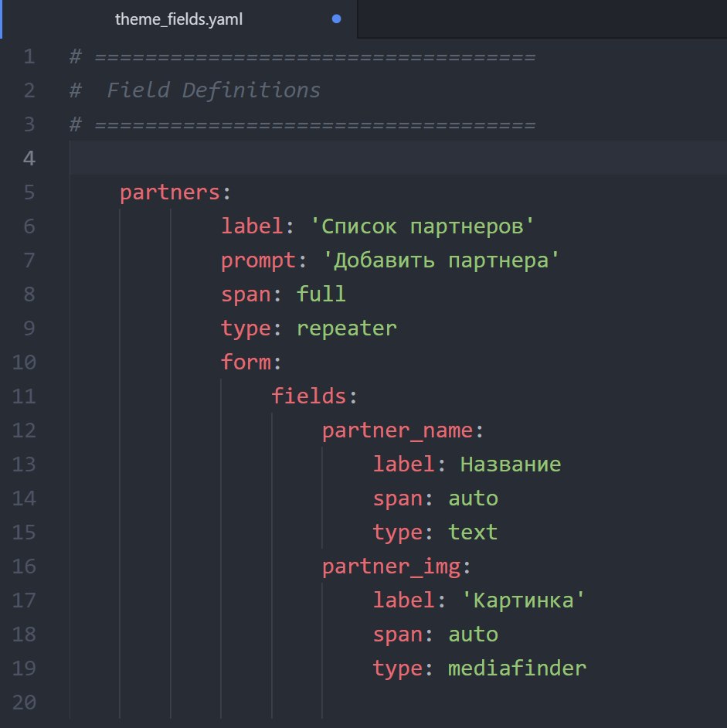Select the theme_fields.yaml tab
This screenshot has height=728, width=727.
click(178, 19)
